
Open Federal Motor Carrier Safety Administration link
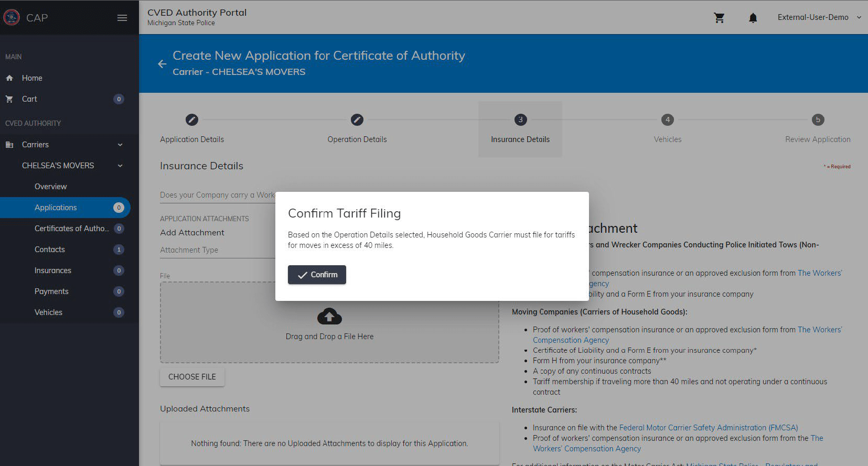[709, 428]
